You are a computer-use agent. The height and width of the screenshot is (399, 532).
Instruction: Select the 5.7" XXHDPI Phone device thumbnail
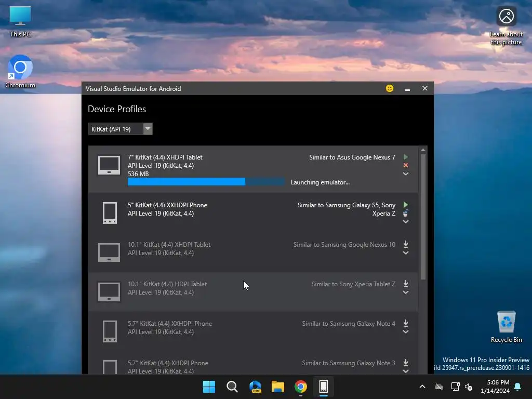(110, 331)
